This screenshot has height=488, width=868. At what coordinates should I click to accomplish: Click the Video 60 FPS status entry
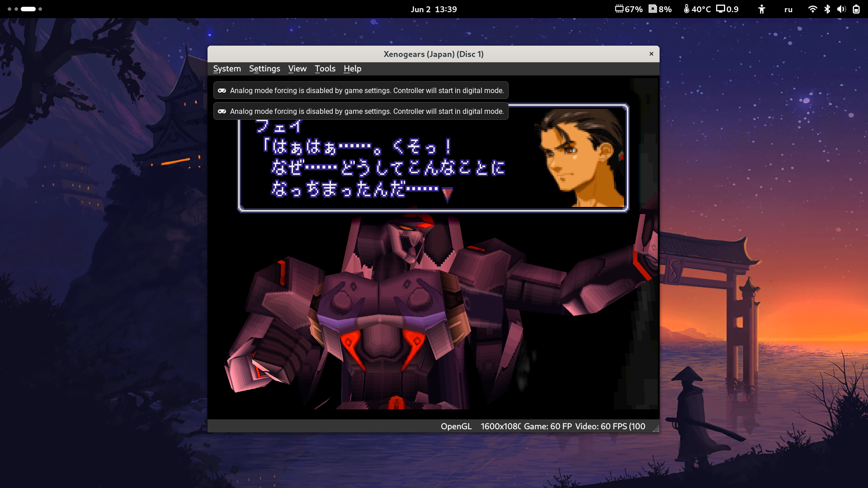coord(610,426)
